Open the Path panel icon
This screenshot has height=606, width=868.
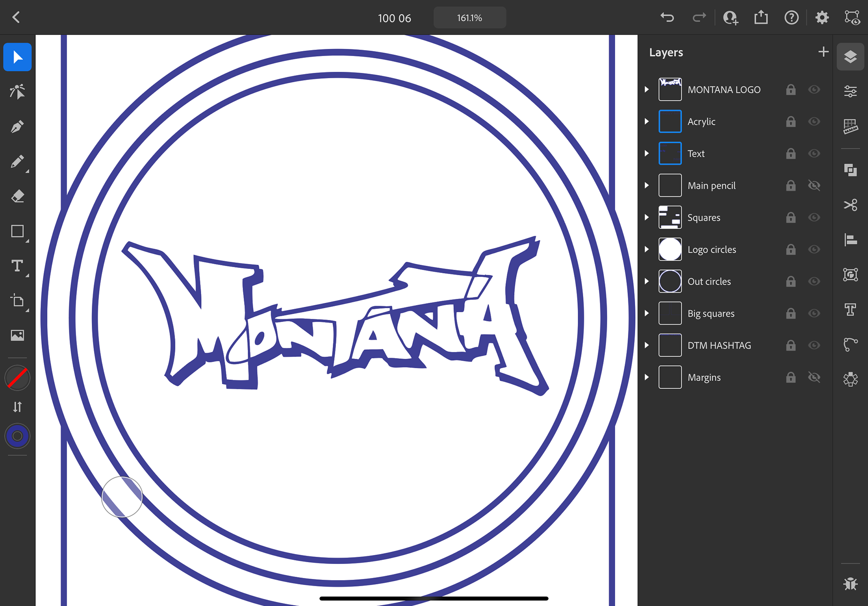tap(850, 344)
